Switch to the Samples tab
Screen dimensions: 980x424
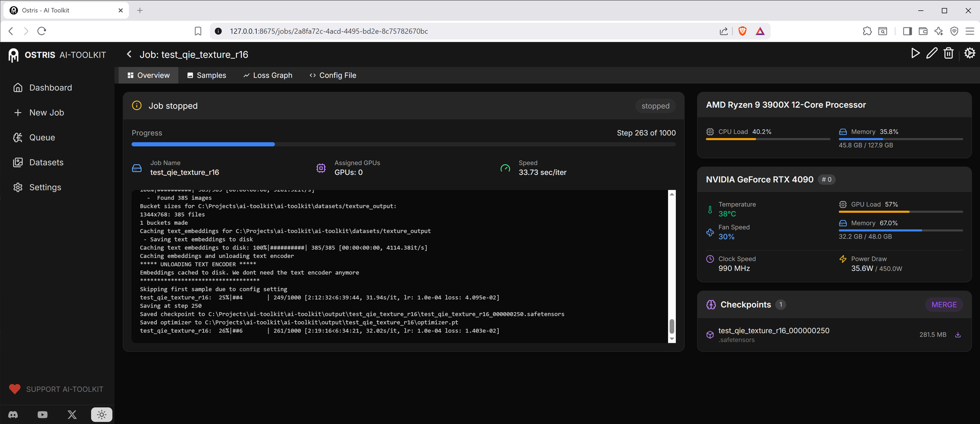[206, 75]
